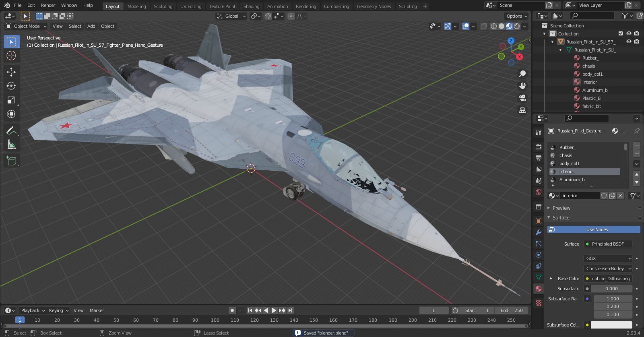Open the Object properties tab
Image resolution: width=644 pixels, height=337 pixels.
pyautogui.click(x=539, y=221)
